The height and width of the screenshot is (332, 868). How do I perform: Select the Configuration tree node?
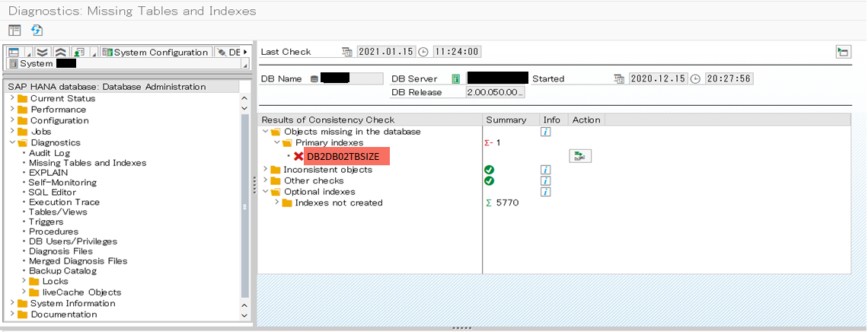(x=59, y=120)
